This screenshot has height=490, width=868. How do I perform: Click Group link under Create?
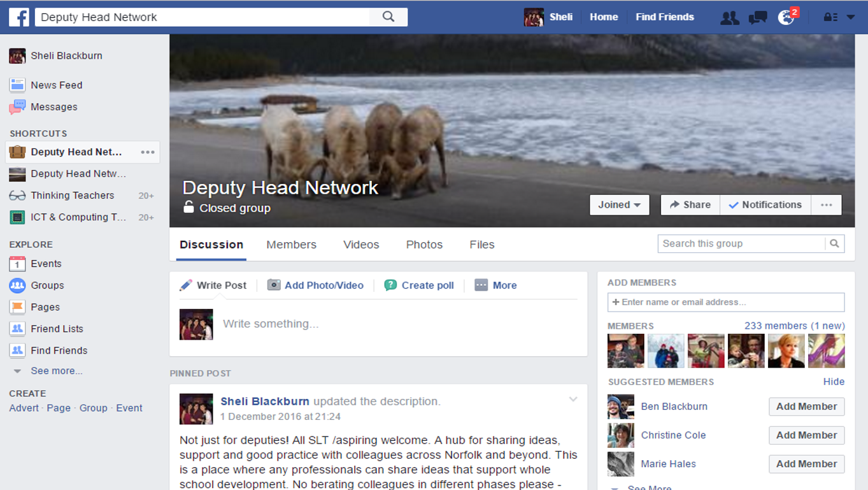pyautogui.click(x=93, y=408)
